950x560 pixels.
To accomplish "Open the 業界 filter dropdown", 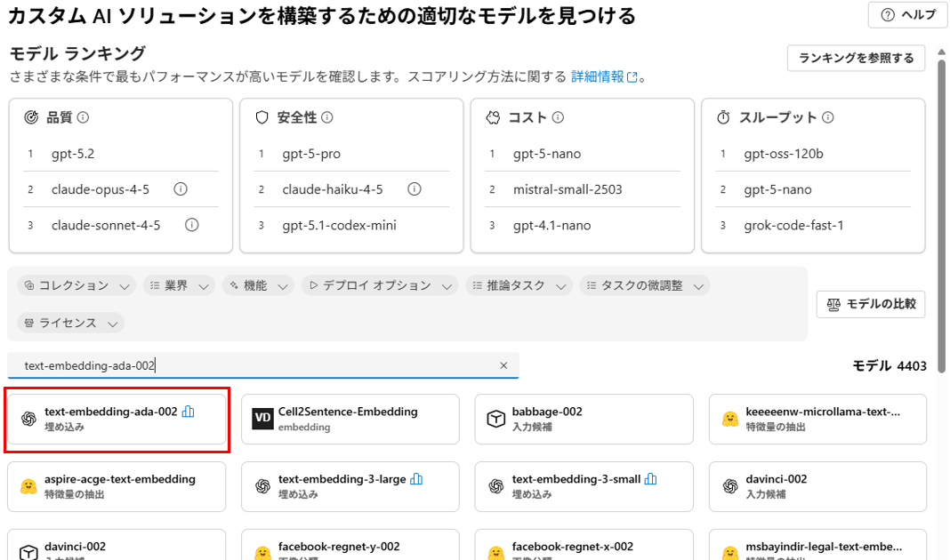I will (x=180, y=285).
